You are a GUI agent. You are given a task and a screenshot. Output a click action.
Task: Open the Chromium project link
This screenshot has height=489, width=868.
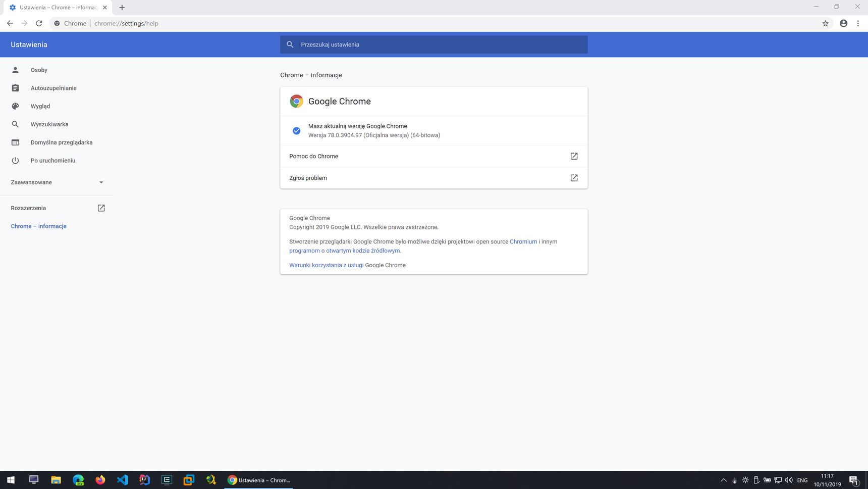point(523,241)
